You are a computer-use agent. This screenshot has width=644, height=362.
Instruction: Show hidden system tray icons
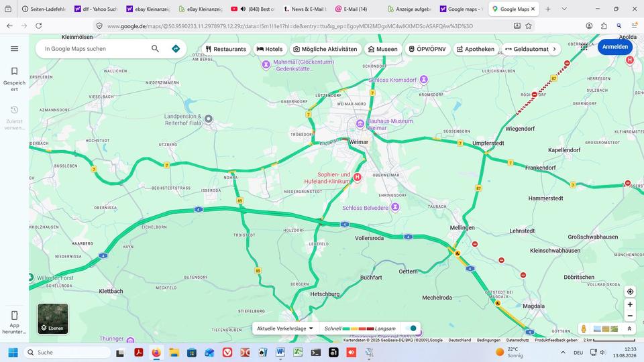tap(563, 352)
